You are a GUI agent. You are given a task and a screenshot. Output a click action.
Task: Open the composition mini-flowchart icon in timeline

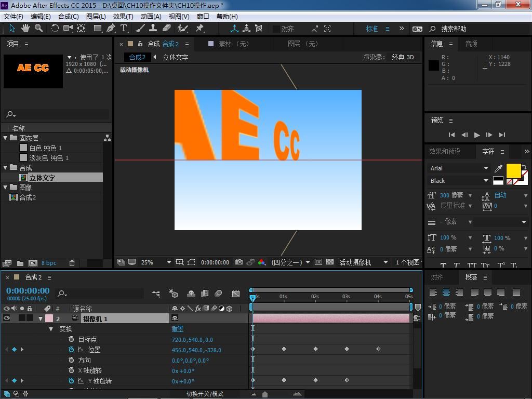[156, 294]
